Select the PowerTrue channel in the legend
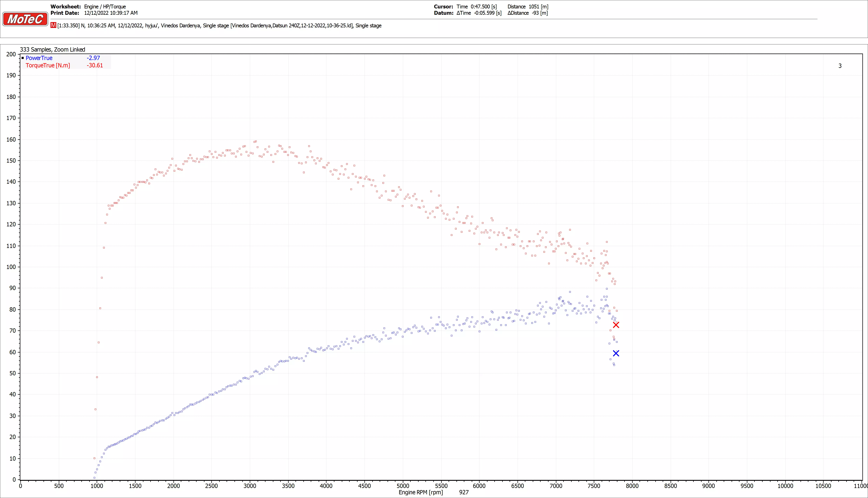868x498 pixels. [x=39, y=58]
